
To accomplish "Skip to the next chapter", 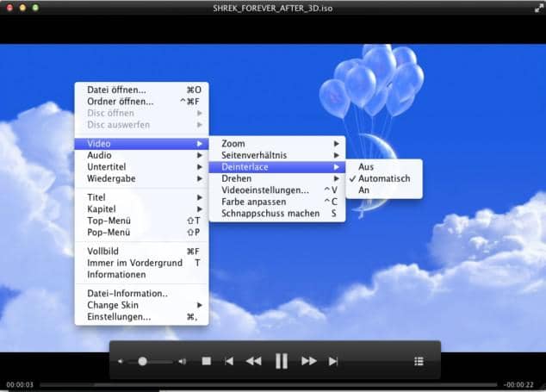I will tap(333, 361).
